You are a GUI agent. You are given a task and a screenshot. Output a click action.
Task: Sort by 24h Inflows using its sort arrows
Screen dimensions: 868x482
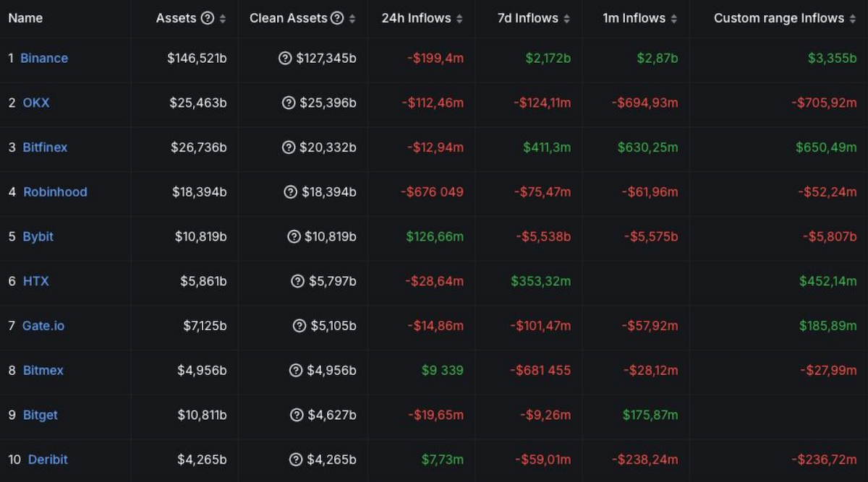(459, 19)
